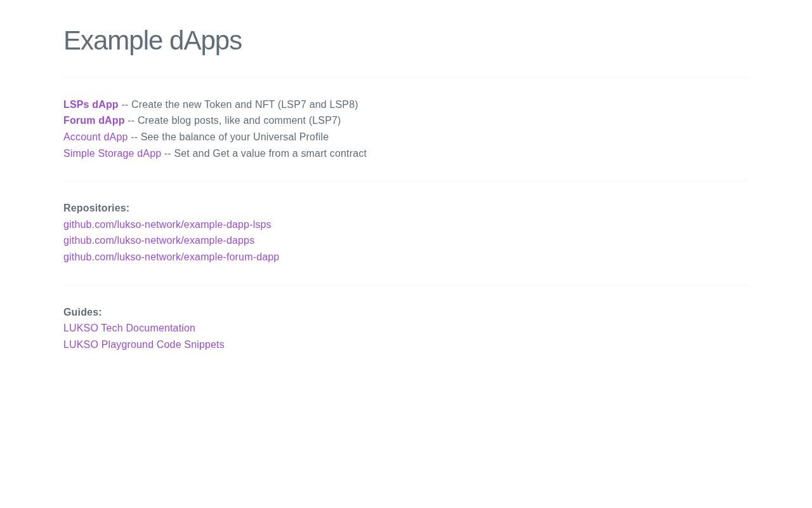The width and height of the screenshot is (812, 508).
Task: Click the Example dApps page heading
Action: (x=153, y=41)
